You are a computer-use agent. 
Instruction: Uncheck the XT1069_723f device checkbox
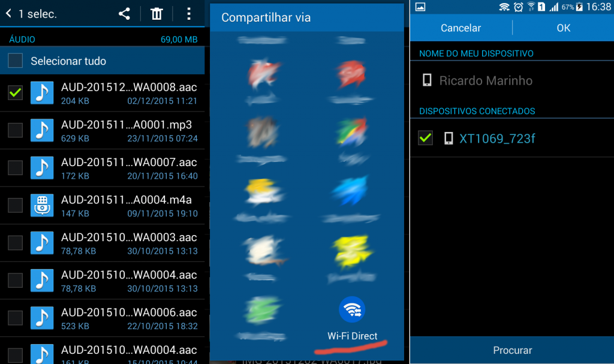[x=425, y=138]
